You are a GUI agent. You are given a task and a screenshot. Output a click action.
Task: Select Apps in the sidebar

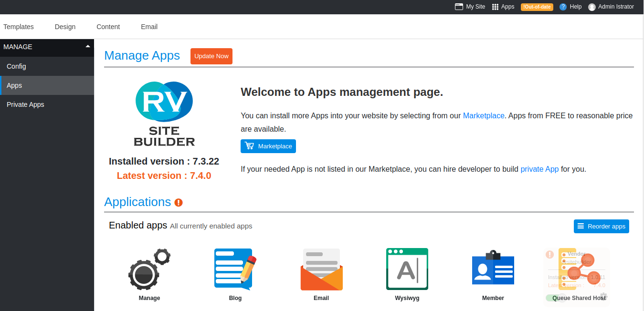pyautogui.click(x=47, y=85)
